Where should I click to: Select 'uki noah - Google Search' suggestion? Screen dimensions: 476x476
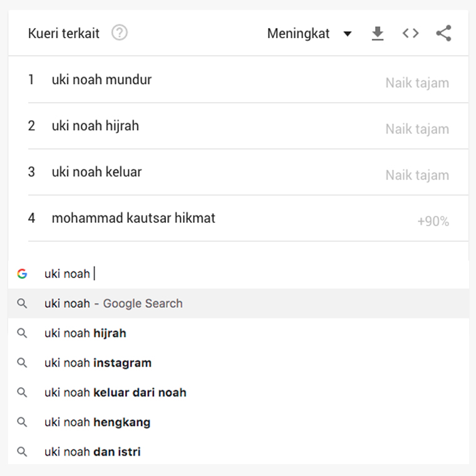[x=113, y=304]
